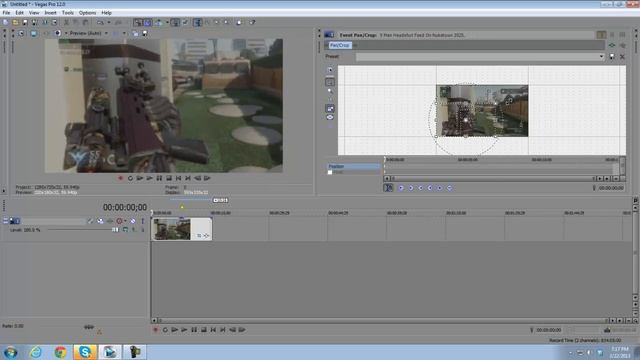Toggle Loop playback under the video preview
The height and width of the screenshot is (360, 640).
(x=130, y=178)
